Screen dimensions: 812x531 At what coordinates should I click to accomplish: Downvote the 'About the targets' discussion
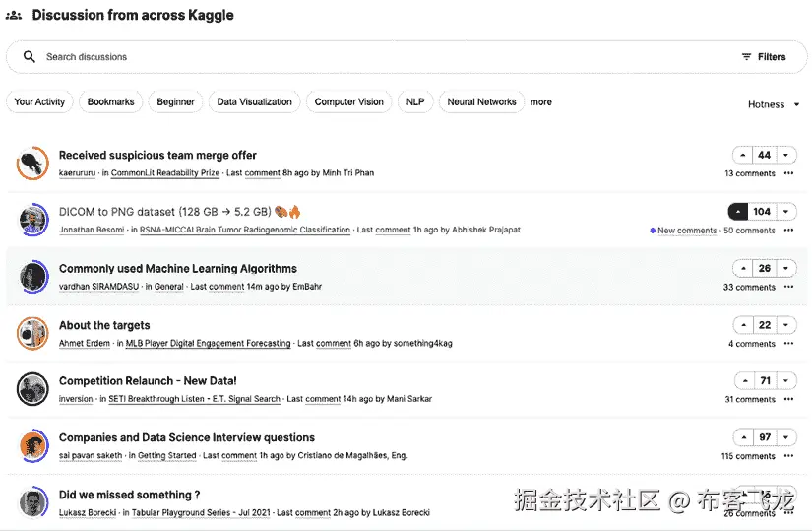pos(786,325)
